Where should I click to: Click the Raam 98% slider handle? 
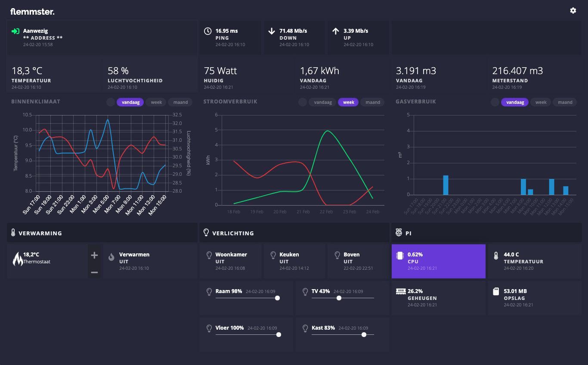click(277, 298)
